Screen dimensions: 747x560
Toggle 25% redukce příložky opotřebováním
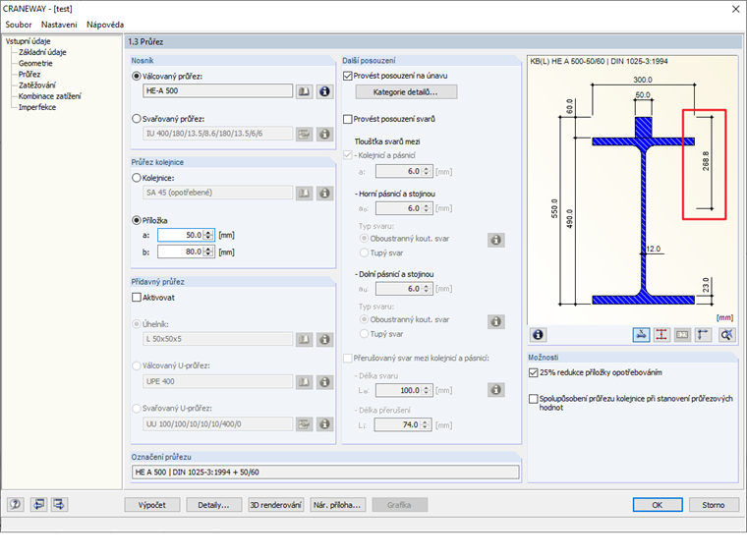533,372
